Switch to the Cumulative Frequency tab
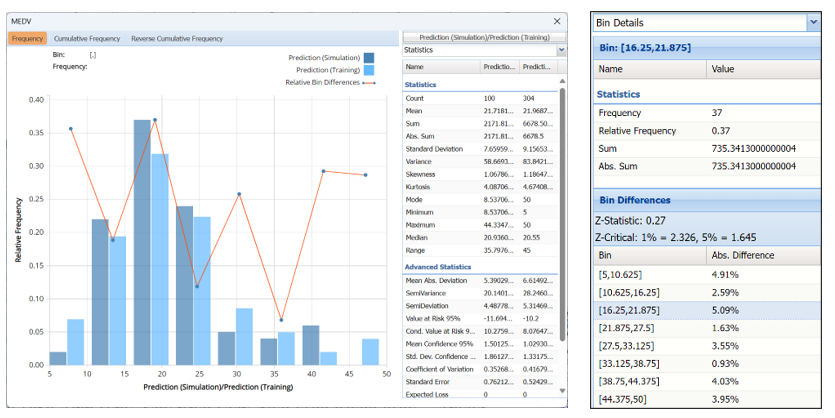The image size is (835, 418). pos(88,39)
